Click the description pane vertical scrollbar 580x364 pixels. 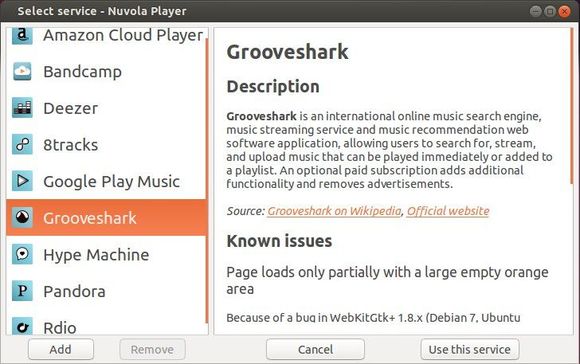point(572,106)
